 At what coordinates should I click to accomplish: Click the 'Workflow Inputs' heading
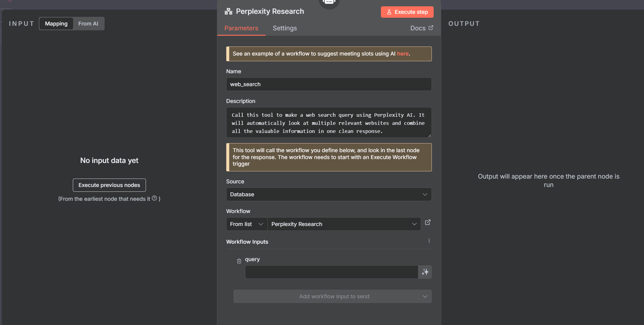coord(247,242)
